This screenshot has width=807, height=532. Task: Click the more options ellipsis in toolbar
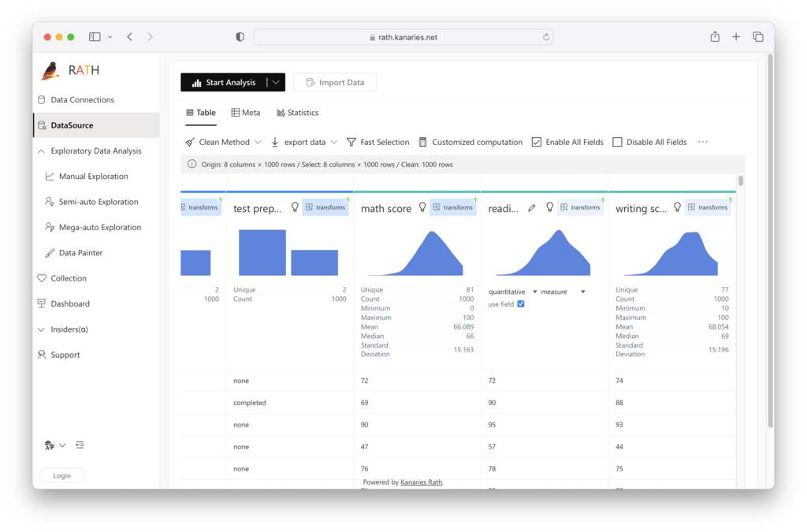pos(703,142)
